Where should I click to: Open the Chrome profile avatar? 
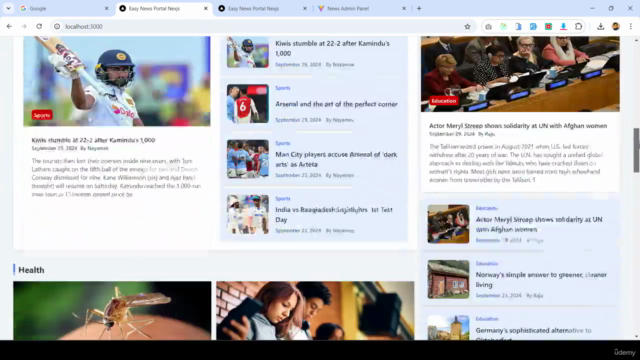616,27
